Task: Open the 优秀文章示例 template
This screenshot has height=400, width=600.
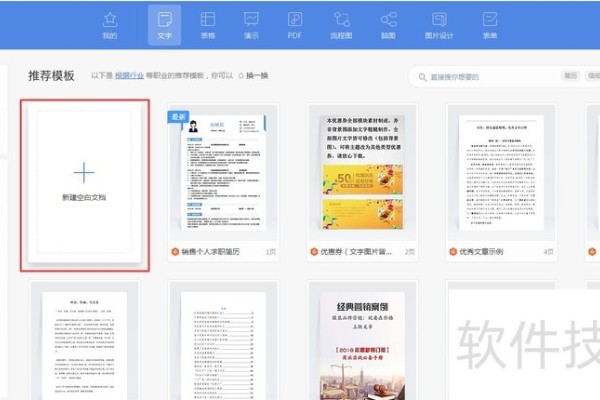Action: click(x=501, y=182)
